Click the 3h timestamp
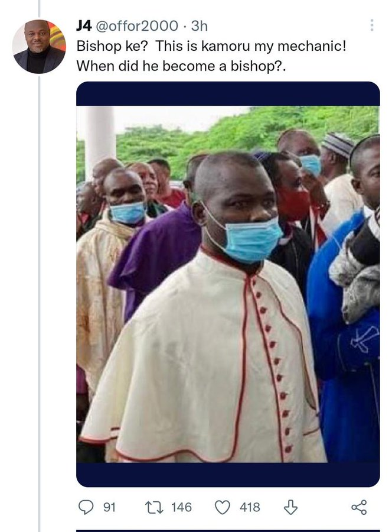 pyautogui.click(x=200, y=26)
